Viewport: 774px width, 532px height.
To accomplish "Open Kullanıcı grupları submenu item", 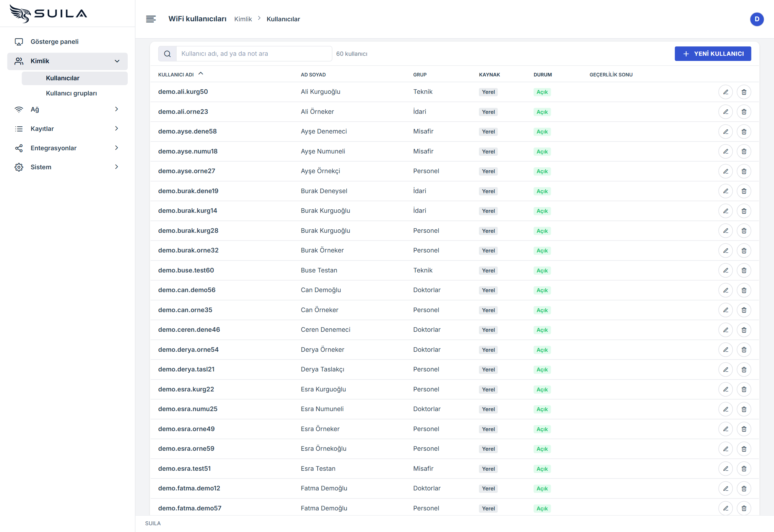I will (x=75, y=93).
